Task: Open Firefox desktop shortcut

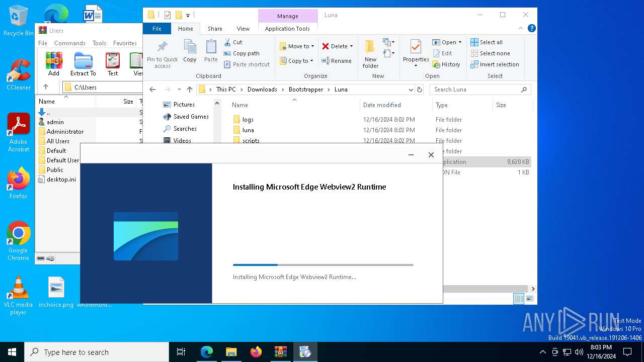Action: point(19,183)
